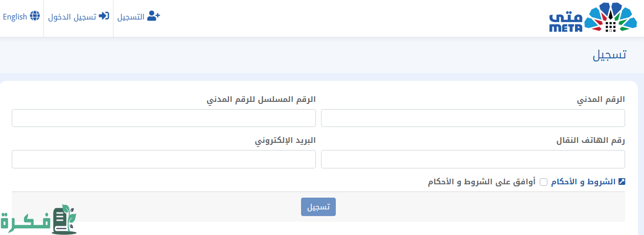Screen dimensions: 644x235
Task: Click the META logo
Action: point(592,18)
